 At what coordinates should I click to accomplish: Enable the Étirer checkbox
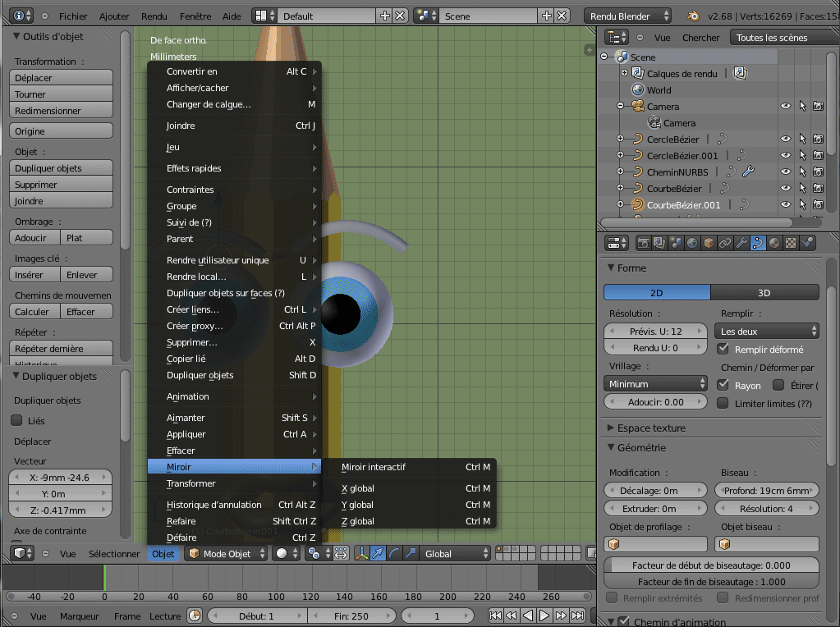click(x=778, y=385)
